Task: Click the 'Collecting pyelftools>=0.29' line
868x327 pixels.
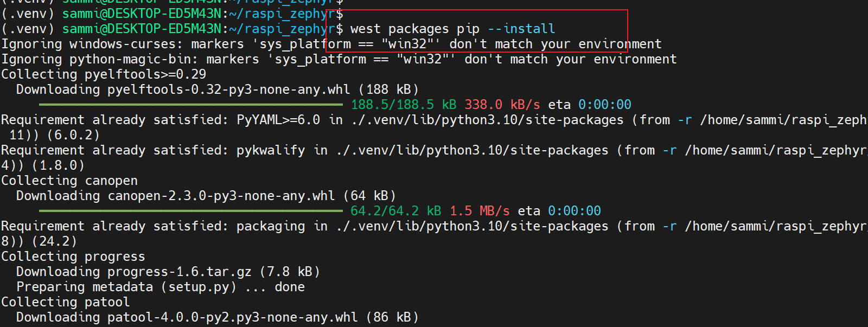Action: (104, 74)
